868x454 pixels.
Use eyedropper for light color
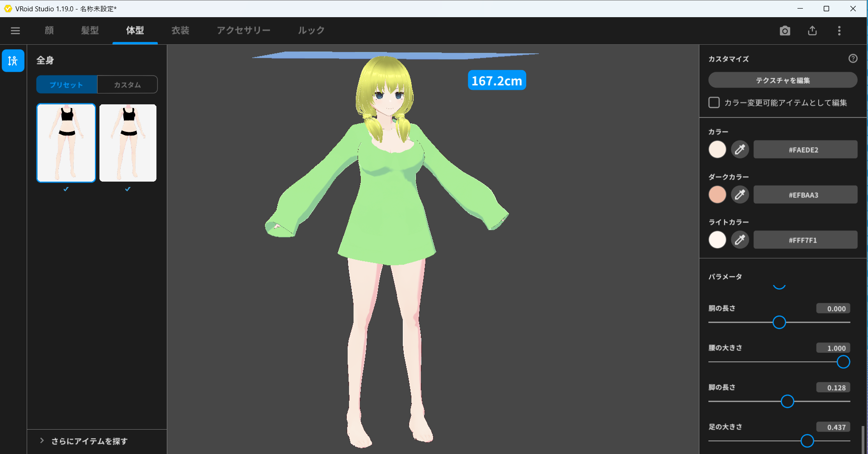[740, 240]
